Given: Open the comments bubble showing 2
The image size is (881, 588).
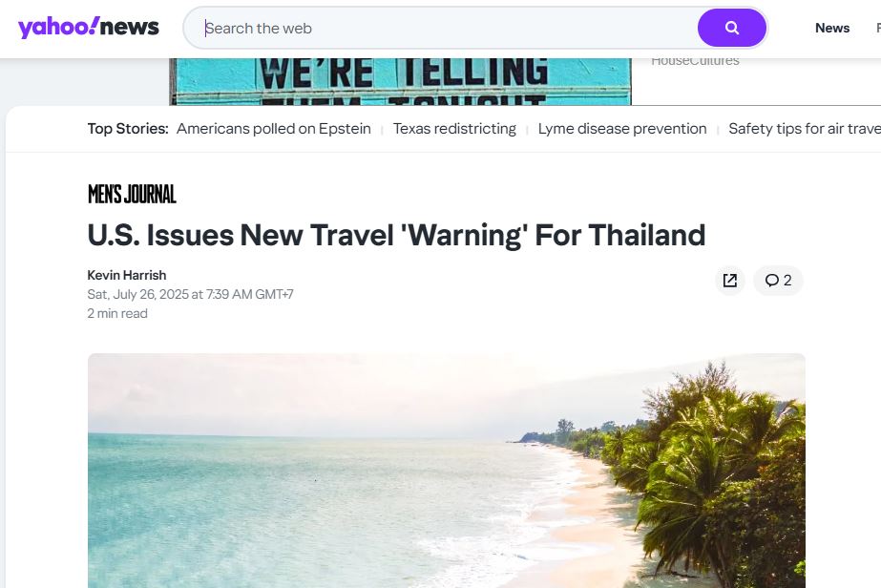Looking at the screenshot, I should click(778, 281).
